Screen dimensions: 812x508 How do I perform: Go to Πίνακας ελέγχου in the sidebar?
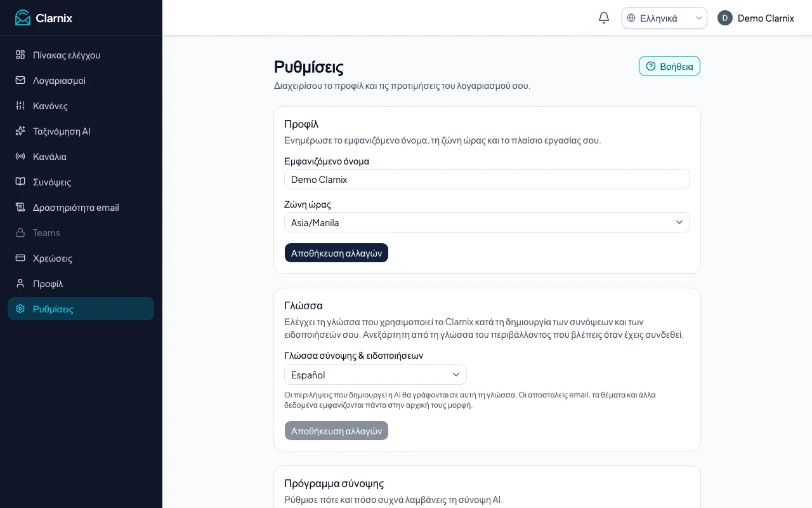pos(81,55)
